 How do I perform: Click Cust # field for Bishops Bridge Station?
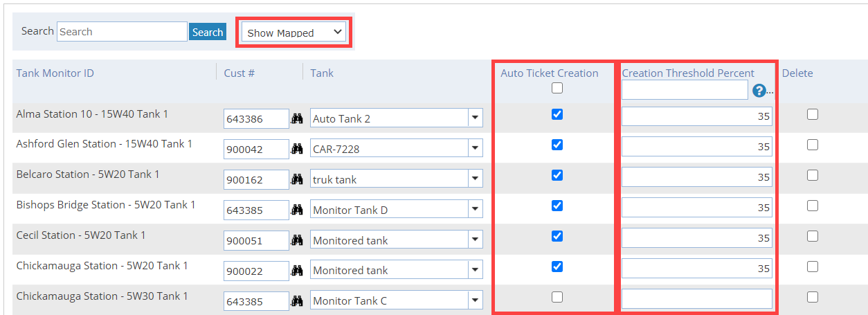(x=256, y=210)
